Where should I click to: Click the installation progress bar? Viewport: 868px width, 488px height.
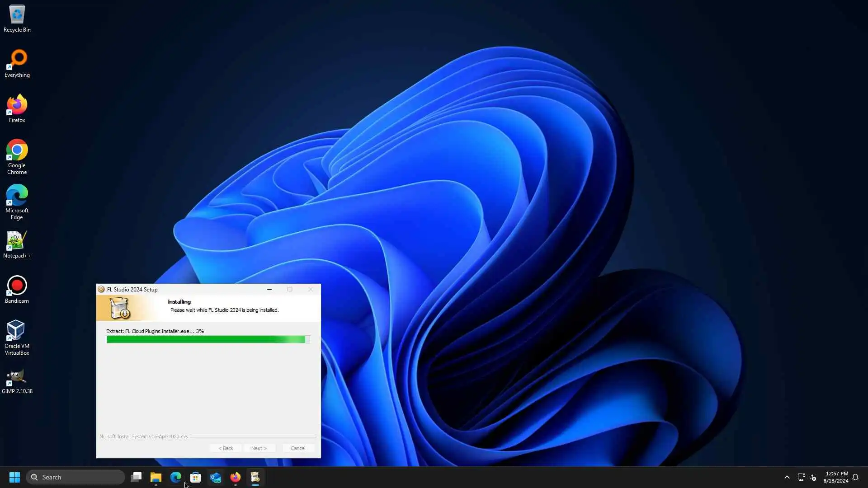coord(208,339)
